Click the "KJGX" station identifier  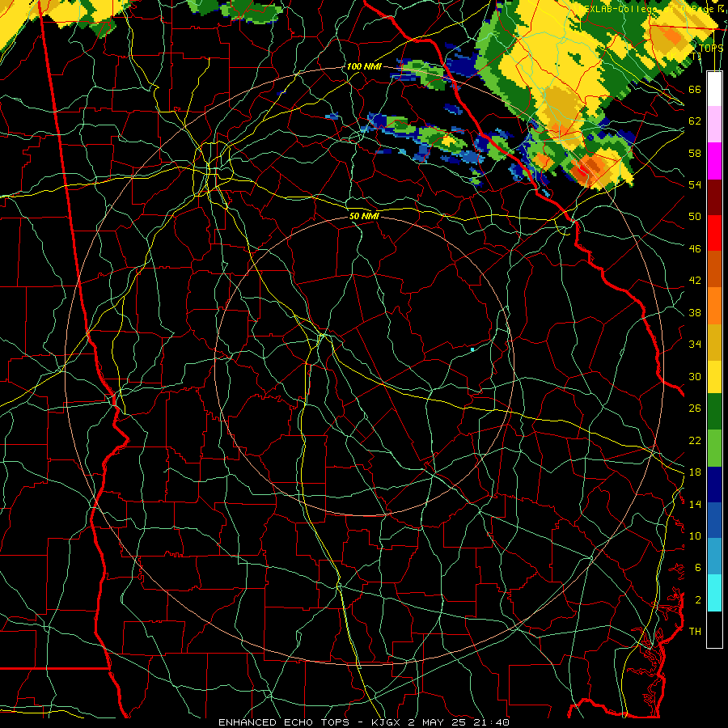coord(387,722)
